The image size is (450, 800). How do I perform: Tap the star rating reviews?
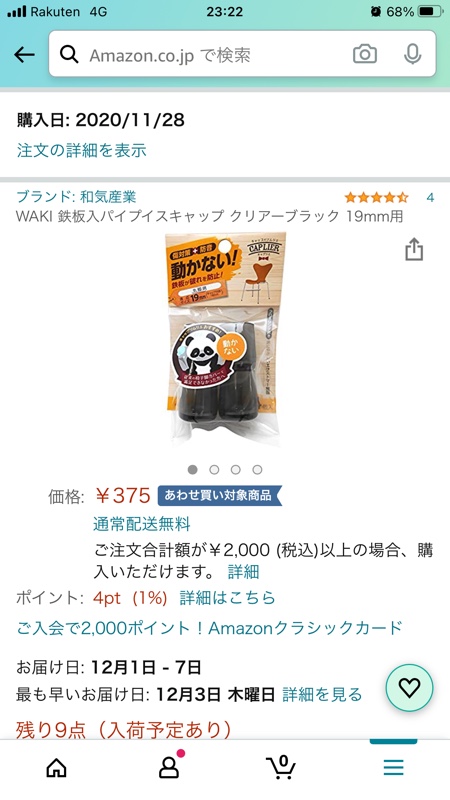coord(376,197)
